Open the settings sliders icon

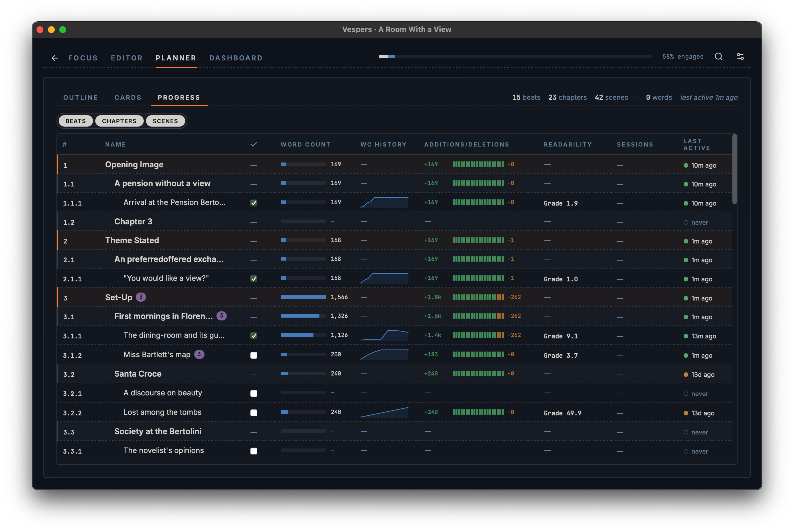(740, 57)
